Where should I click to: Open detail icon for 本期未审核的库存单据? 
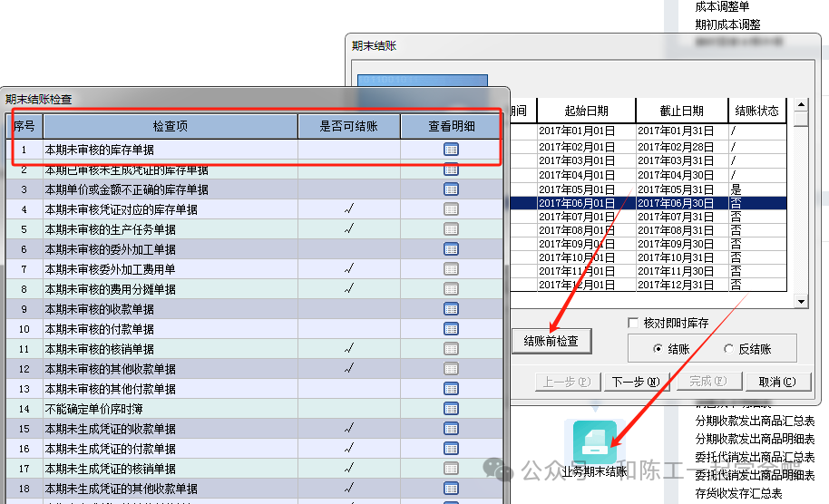point(451,150)
